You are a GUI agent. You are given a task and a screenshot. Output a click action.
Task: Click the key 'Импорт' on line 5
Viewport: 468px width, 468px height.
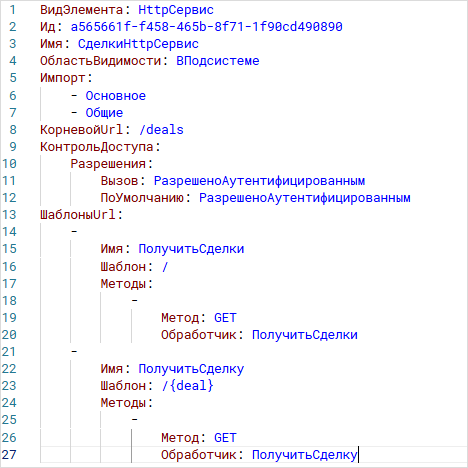click(x=63, y=78)
